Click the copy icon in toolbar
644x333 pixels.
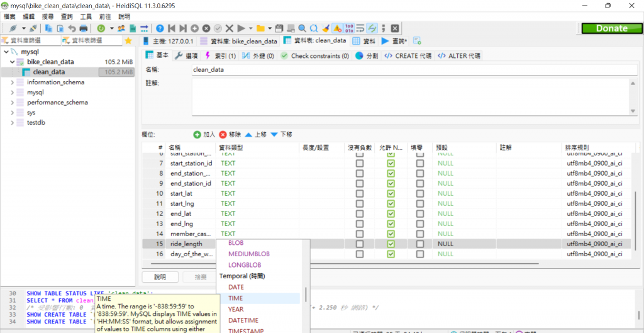click(48, 28)
